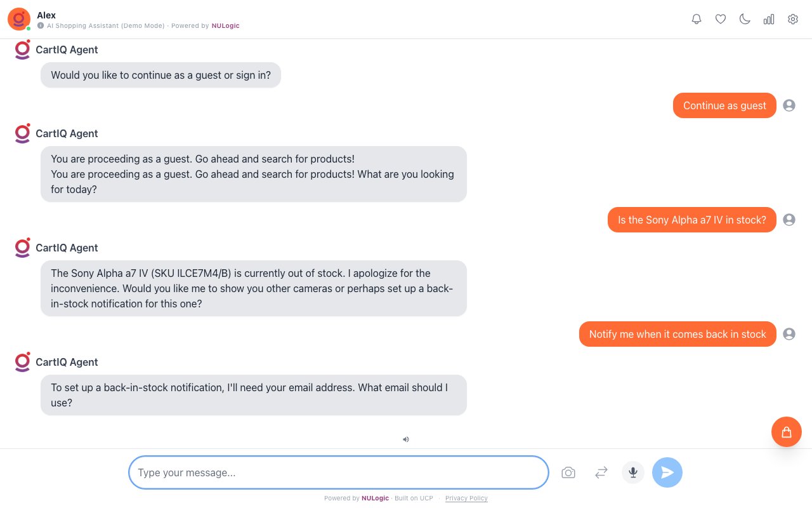Click the user avatar beside Continue as guest
812x508 pixels.
(789, 105)
